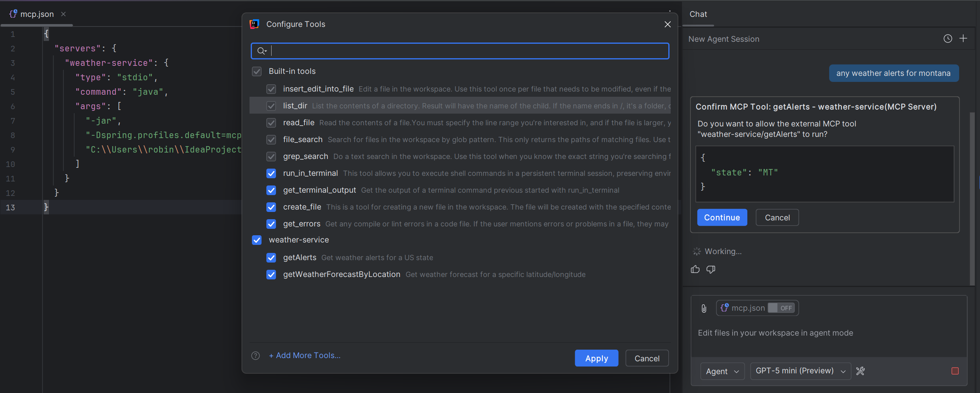
Task: Toggle the insert_edit_into_file checkbox
Action: click(x=271, y=89)
